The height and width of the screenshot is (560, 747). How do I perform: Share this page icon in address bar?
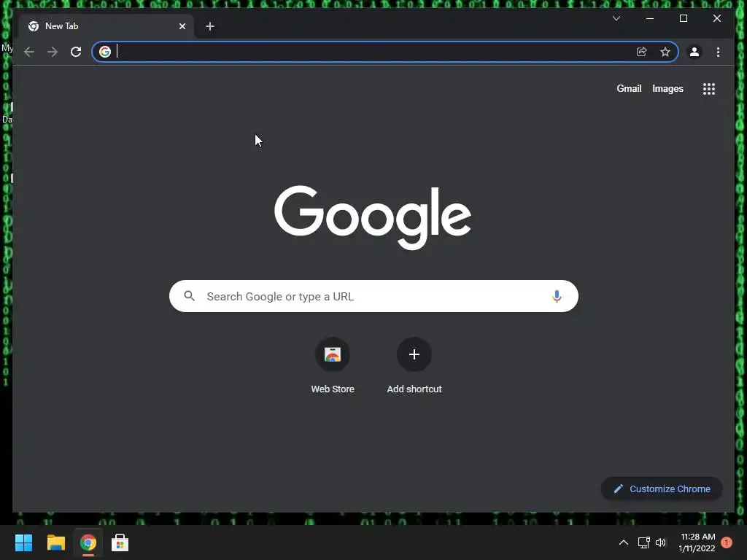pyautogui.click(x=641, y=52)
